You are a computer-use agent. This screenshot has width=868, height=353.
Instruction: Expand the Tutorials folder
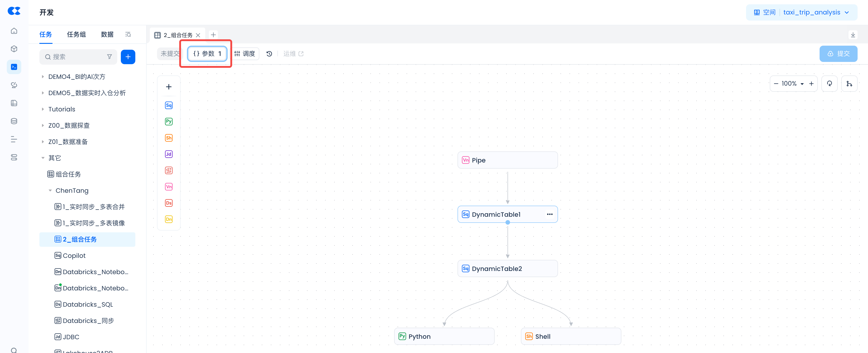(43, 109)
